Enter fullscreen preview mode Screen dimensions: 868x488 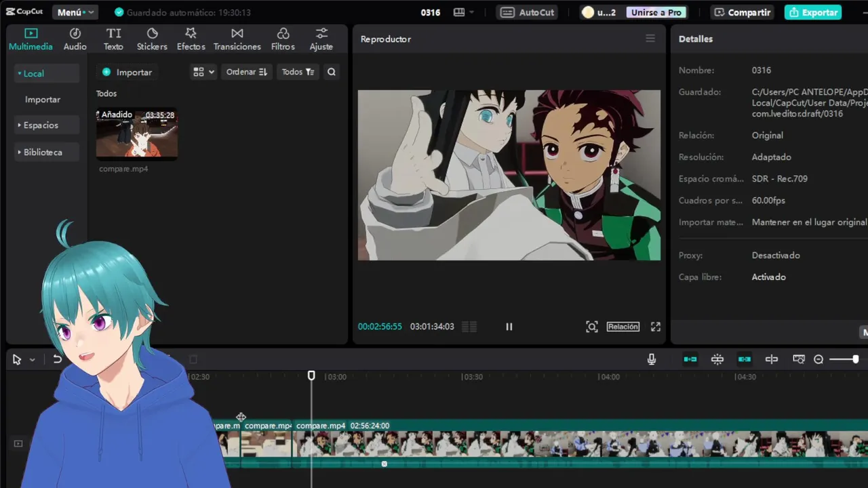tap(656, 327)
